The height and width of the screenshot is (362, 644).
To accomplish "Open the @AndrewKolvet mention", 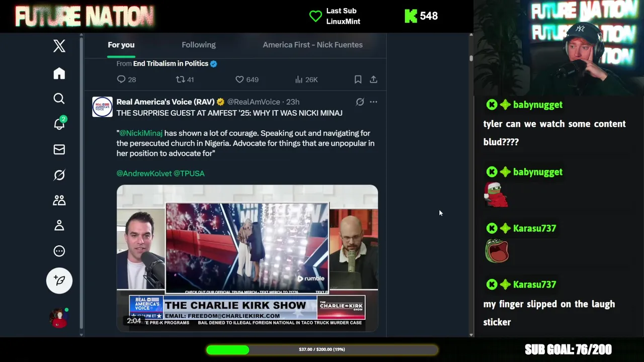I will [144, 173].
